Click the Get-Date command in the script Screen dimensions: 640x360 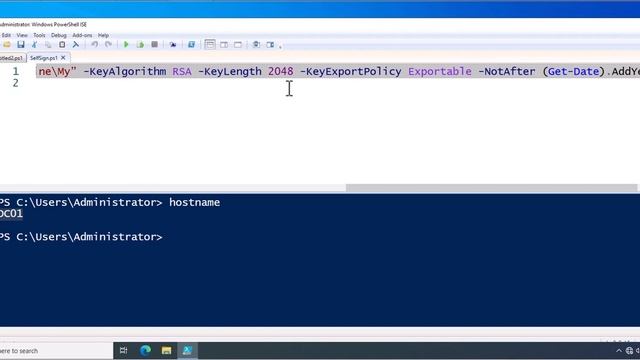click(573, 71)
